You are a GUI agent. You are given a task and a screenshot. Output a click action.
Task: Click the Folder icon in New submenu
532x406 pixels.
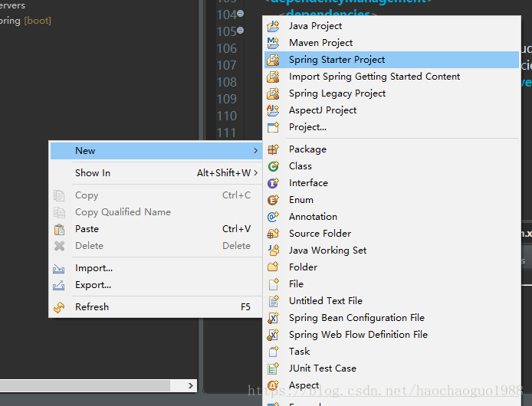273,267
